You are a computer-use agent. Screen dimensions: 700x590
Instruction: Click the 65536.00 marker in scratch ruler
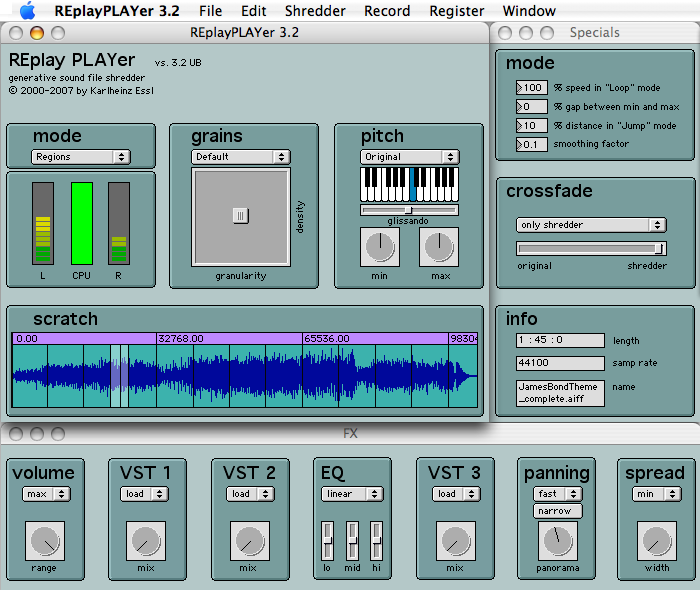327,339
